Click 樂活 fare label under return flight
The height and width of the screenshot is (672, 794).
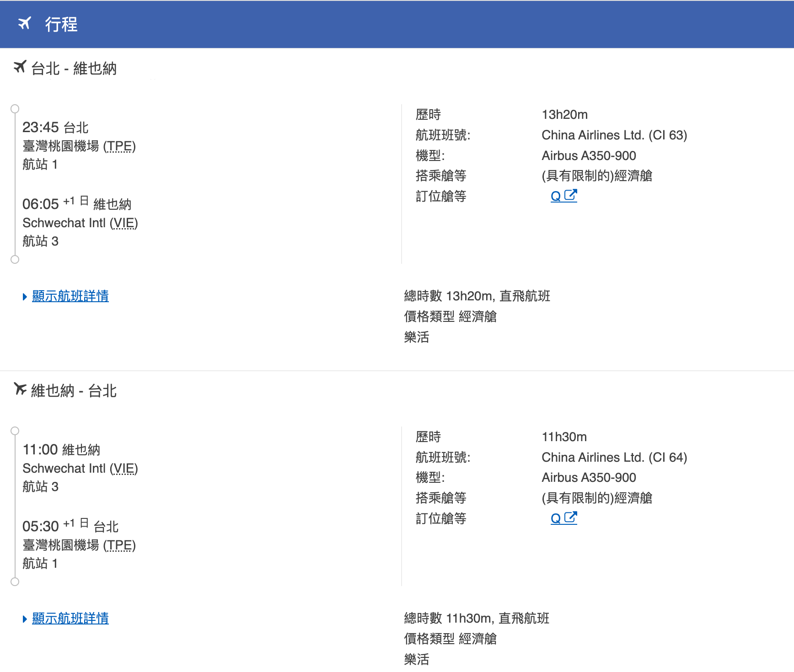[417, 660]
